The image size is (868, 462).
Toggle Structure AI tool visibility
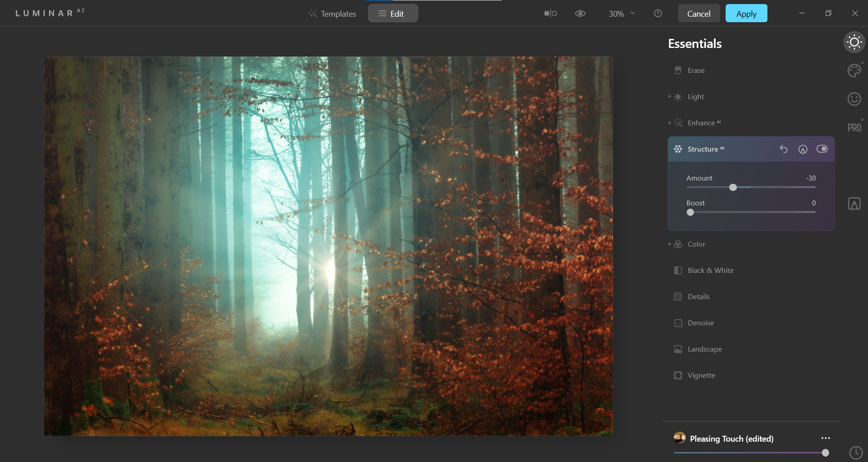[822, 149]
